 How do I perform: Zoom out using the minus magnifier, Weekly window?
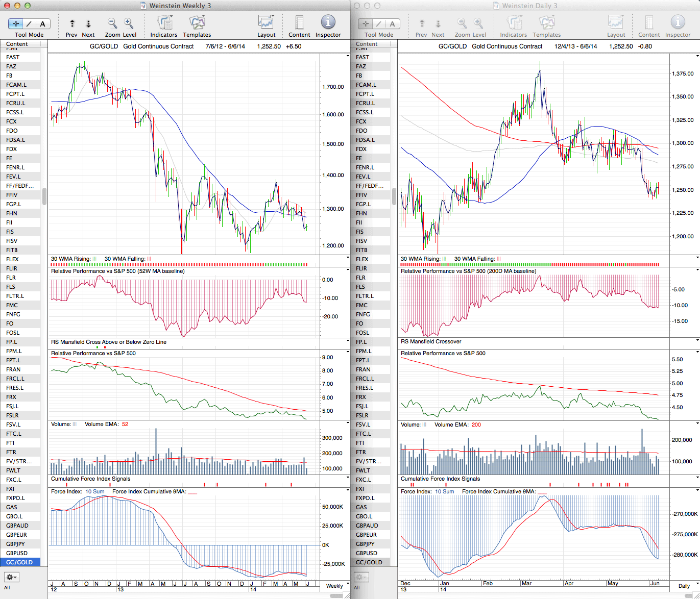point(112,23)
